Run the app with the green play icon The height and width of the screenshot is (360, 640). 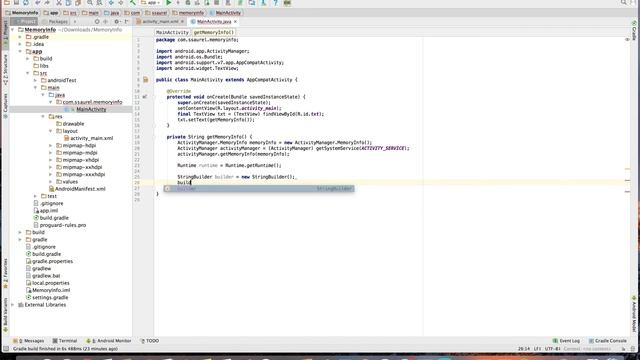point(169,3)
